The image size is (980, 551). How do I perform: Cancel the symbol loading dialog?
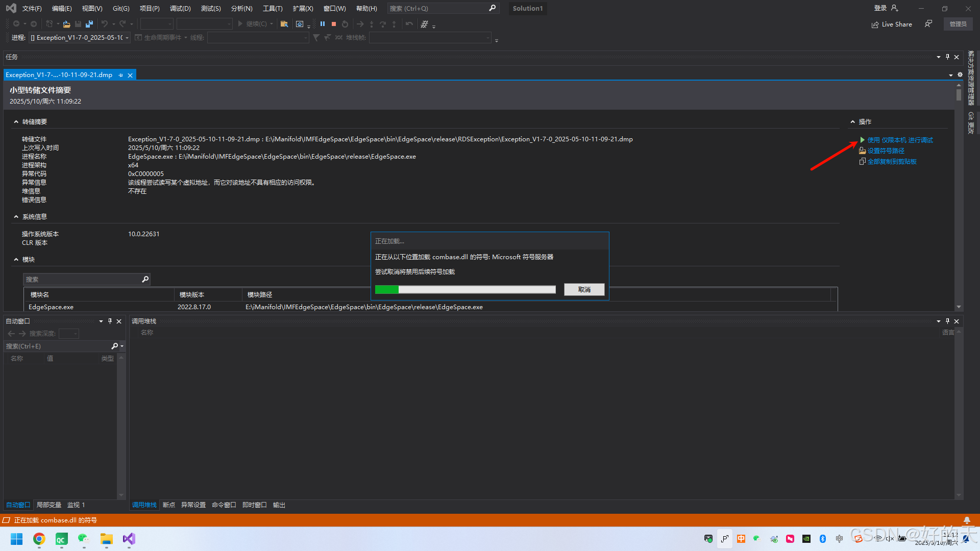tap(584, 289)
